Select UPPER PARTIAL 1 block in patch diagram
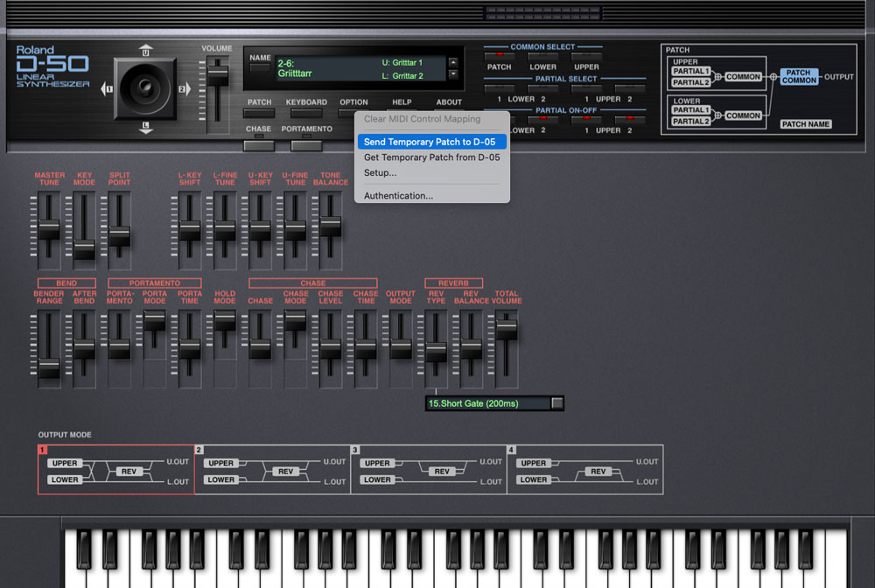 tap(690, 72)
